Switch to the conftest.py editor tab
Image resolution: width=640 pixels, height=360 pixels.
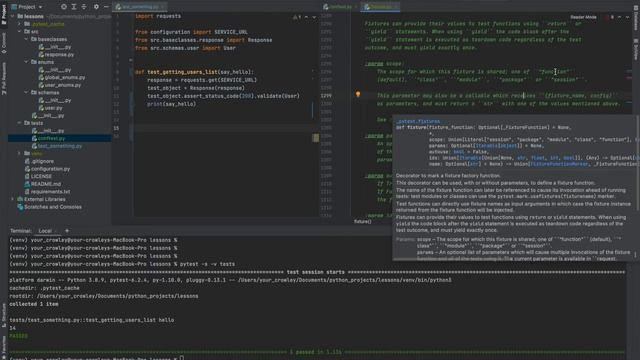(340, 7)
